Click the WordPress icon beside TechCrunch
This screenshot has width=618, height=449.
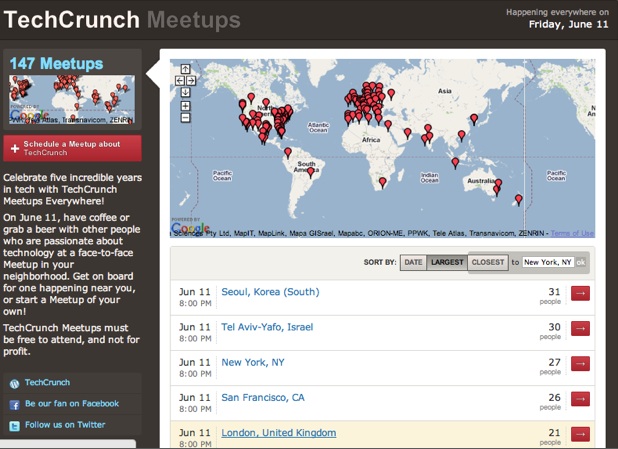(15, 384)
